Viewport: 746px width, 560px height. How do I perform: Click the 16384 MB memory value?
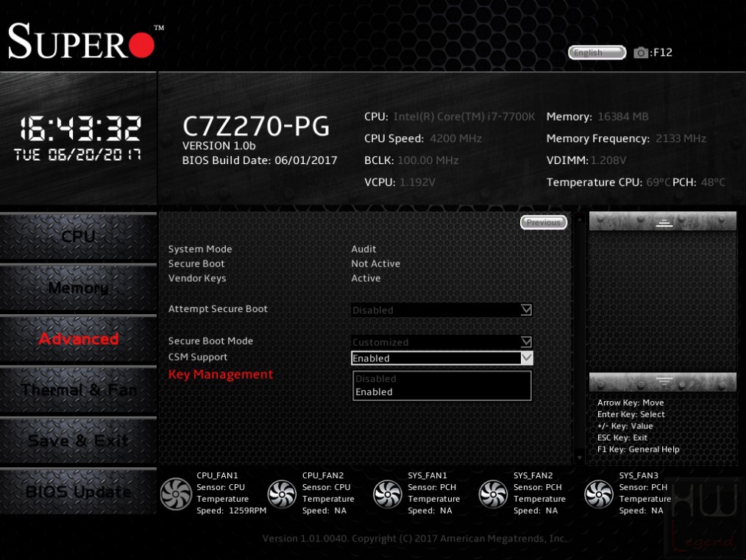point(623,116)
